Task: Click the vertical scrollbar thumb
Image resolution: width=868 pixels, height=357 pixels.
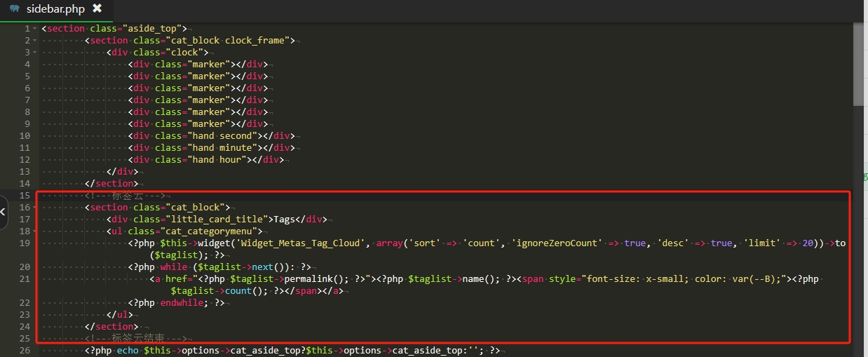Action: (x=858, y=63)
